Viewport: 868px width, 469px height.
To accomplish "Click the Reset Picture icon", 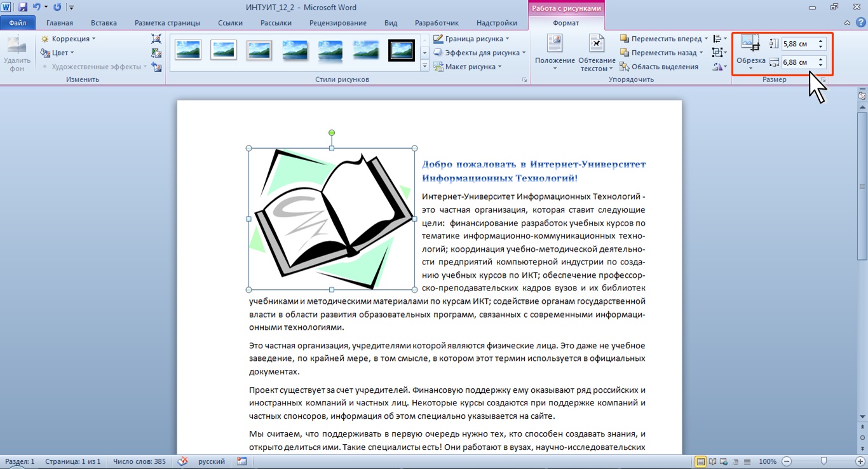I will 156,67.
